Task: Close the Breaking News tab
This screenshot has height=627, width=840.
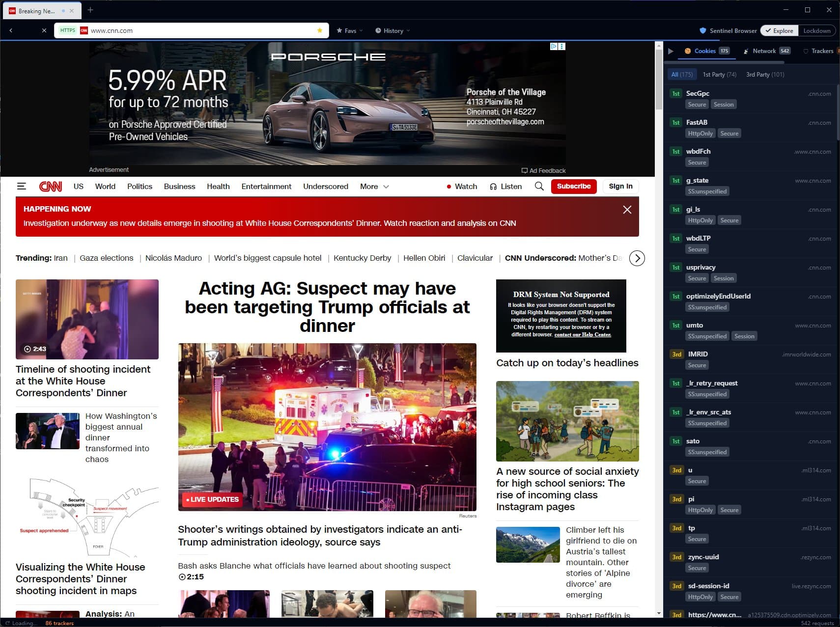Action: pyautogui.click(x=72, y=11)
